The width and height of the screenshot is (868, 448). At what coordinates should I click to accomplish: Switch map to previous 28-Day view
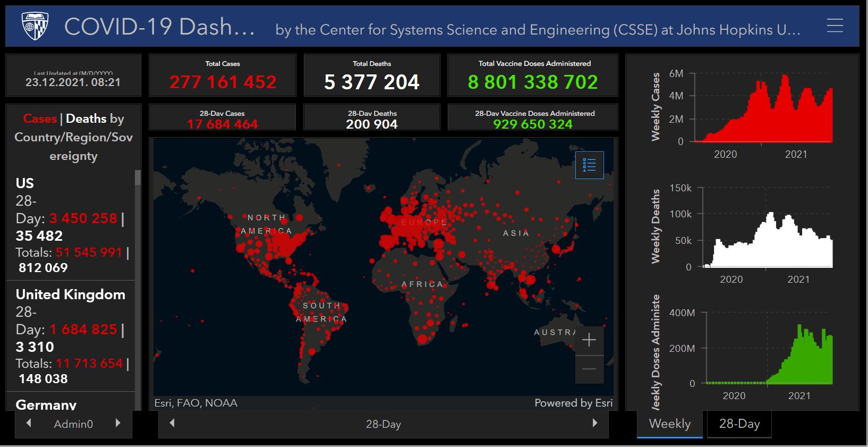click(172, 424)
